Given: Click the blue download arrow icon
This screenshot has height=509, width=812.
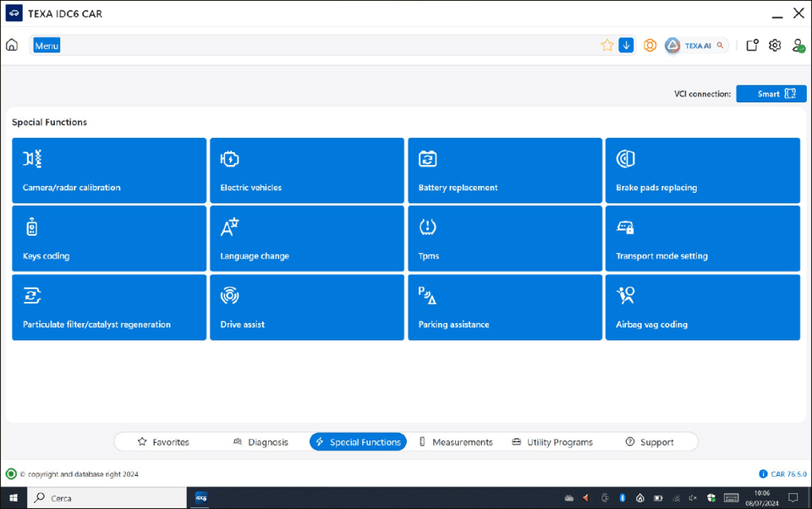Looking at the screenshot, I should [626, 46].
